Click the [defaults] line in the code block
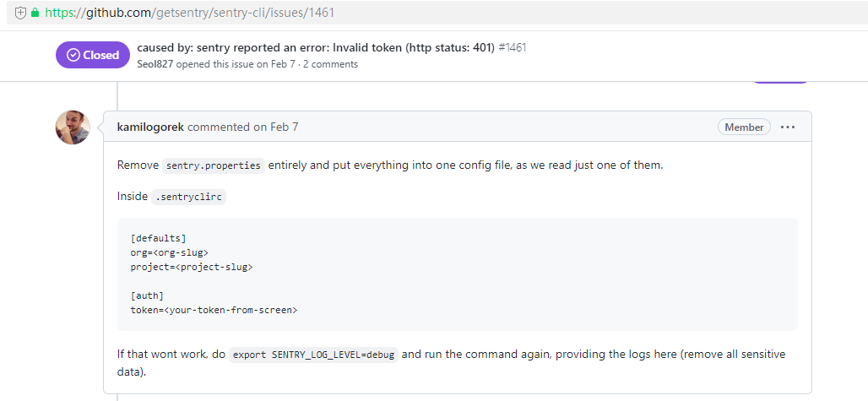868x401 pixels. pos(158,238)
